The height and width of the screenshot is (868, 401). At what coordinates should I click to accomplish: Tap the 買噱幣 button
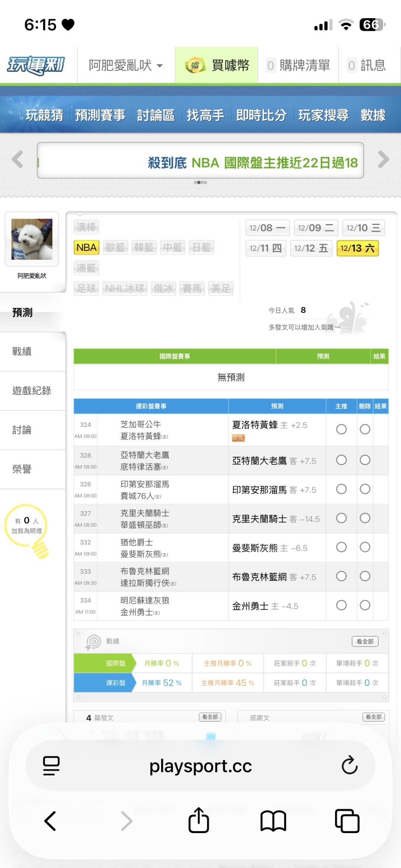(x=216, y=66)
